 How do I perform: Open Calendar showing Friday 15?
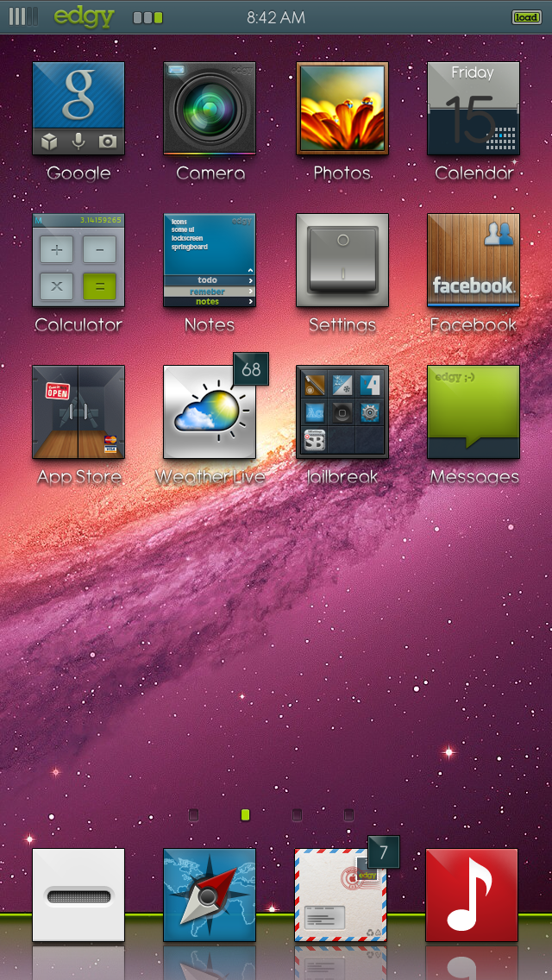pyautogui.click(x=474, y=108)
